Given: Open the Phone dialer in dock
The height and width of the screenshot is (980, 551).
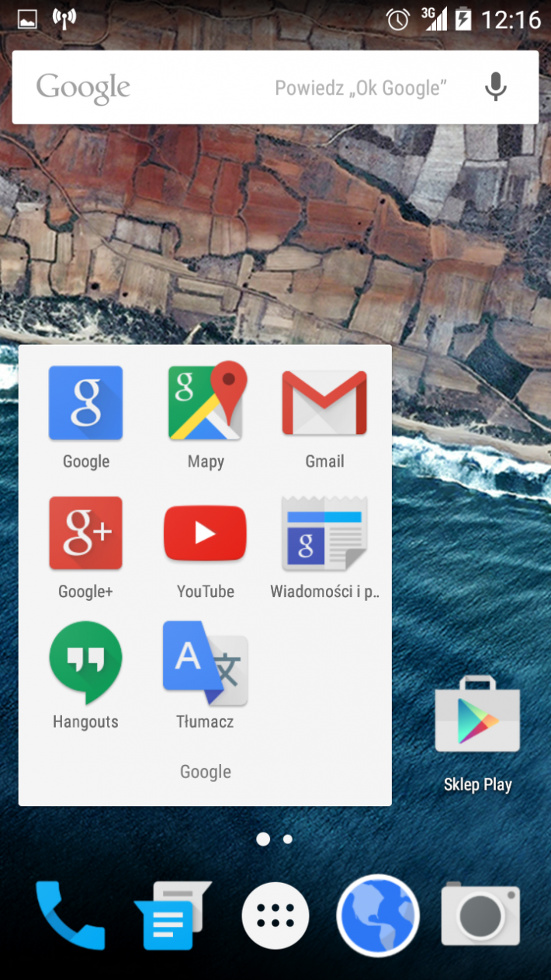Looking at the screenshot, I should tap(70, 916).
